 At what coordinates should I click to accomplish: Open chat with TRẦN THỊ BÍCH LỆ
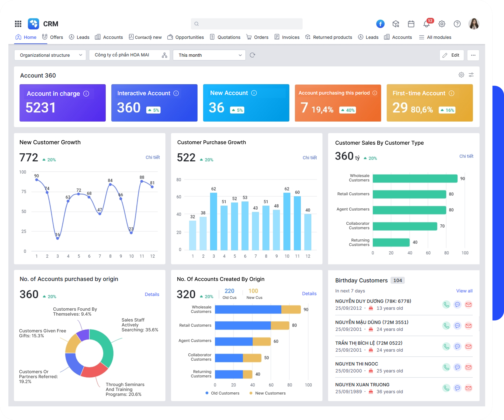pyautogui.click(x=458, y=346)
